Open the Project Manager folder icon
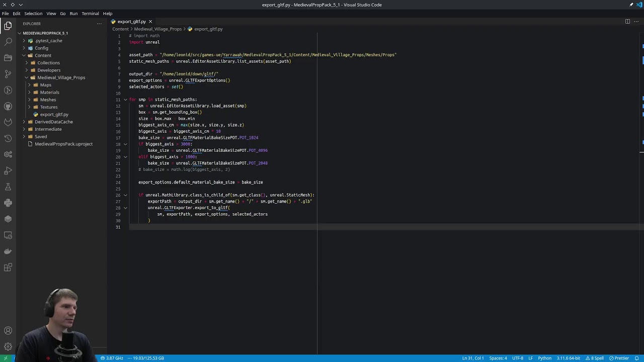 pyautogui.click(x=8, y=58)
